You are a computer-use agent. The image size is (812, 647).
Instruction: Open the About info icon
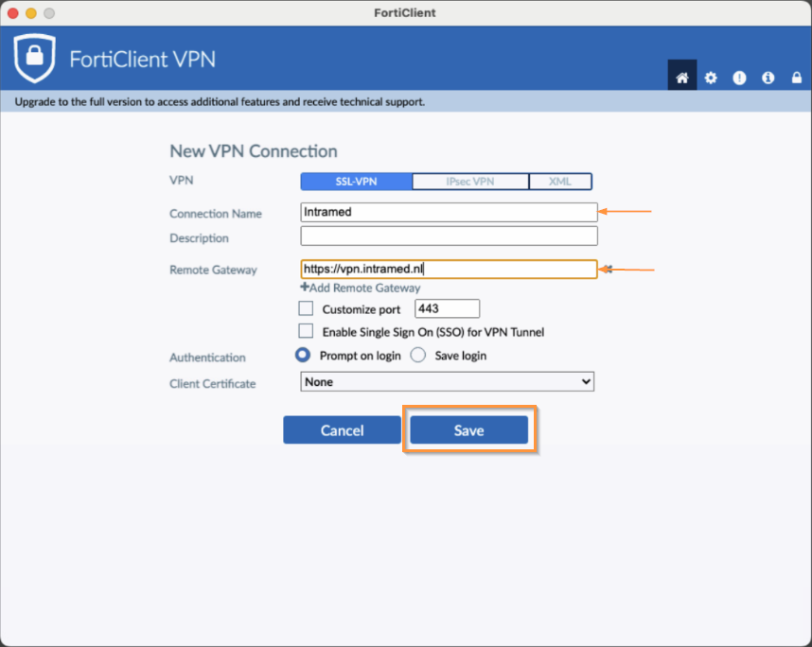(x=768, y=78)
